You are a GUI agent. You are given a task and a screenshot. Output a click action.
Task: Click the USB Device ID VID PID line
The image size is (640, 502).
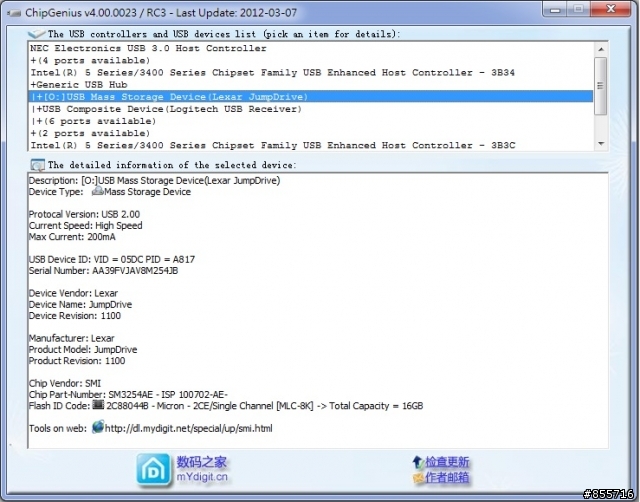112,259
